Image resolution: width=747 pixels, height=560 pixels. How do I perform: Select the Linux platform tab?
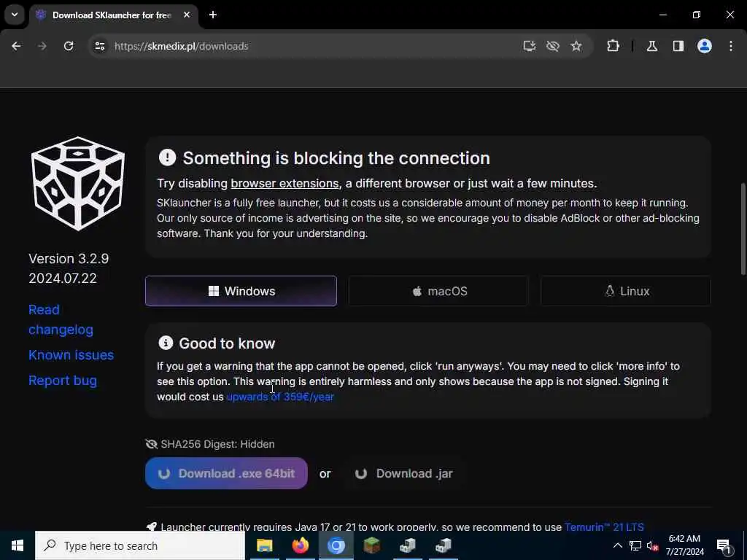pos(625,291)
